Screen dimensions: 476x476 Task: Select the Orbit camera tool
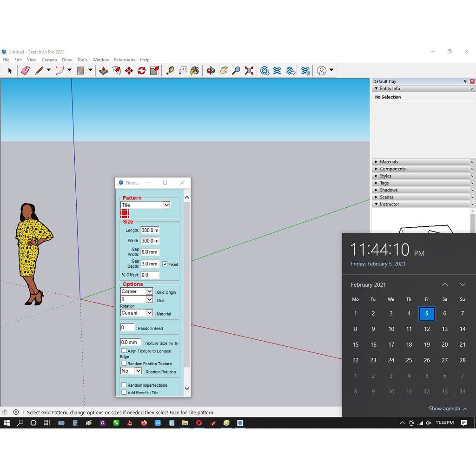[x=211, y=71]
